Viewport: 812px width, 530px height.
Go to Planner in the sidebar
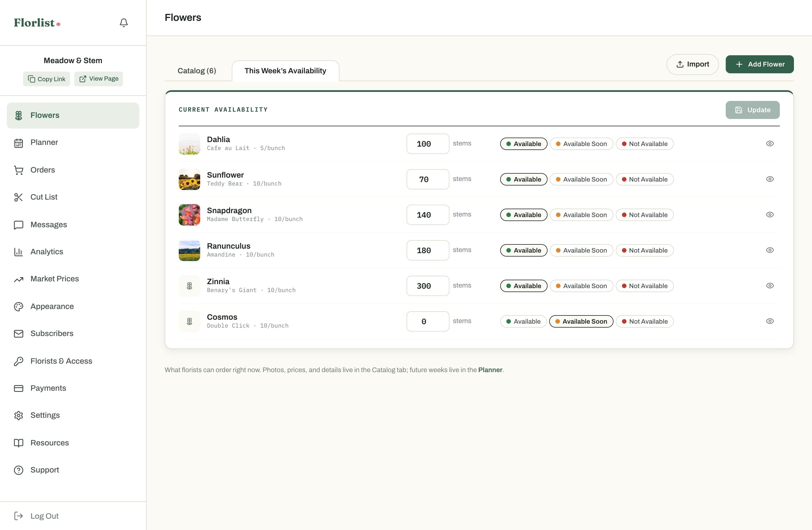(73, 143)
